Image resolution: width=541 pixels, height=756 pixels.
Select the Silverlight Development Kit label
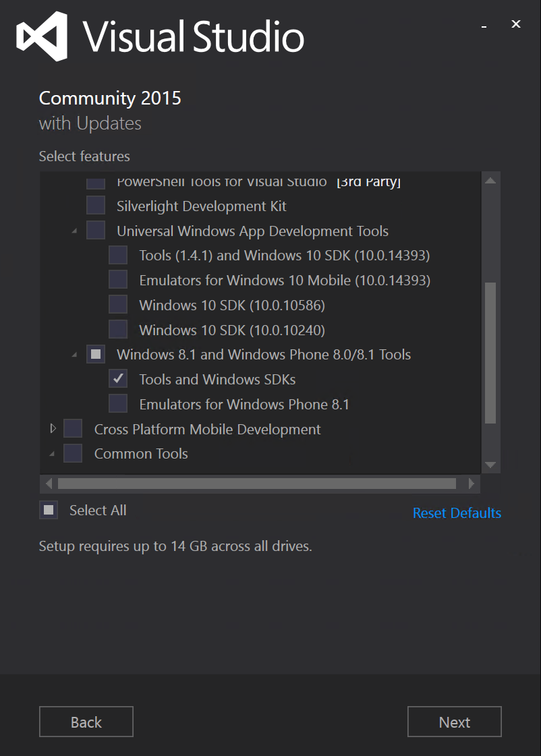point(202,206)
